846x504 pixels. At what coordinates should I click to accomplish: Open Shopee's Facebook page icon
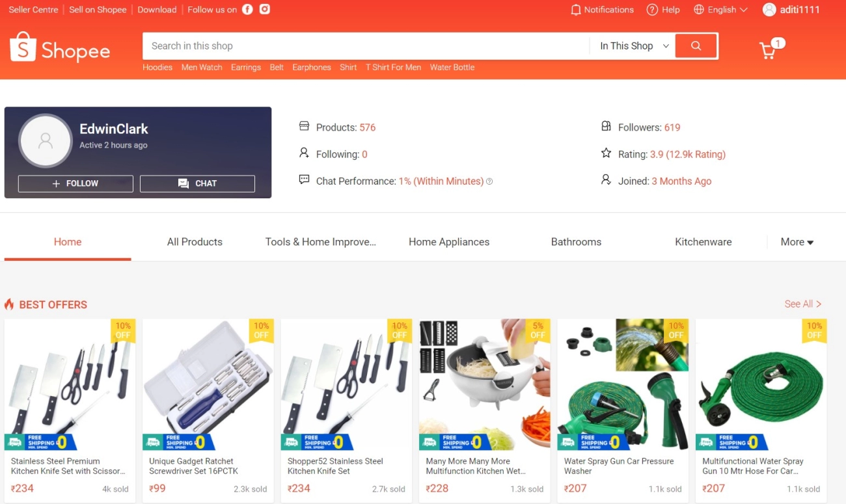[x=247, y=9]
